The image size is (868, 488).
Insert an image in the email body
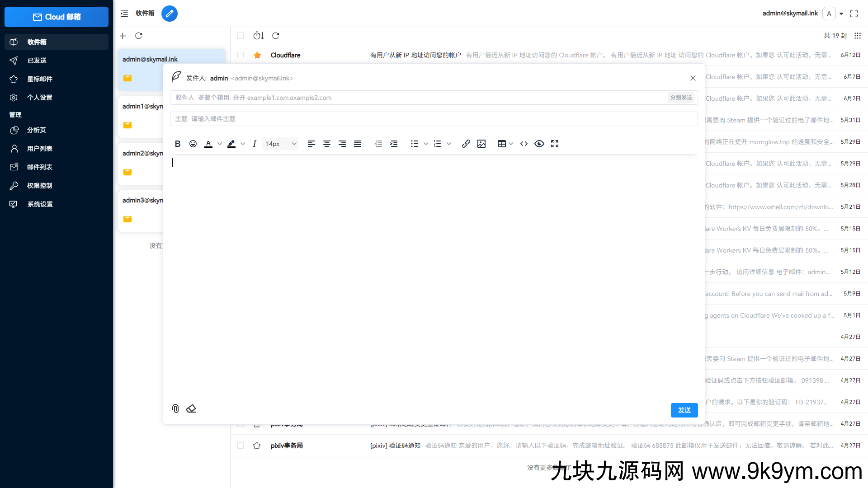point(481,144)
